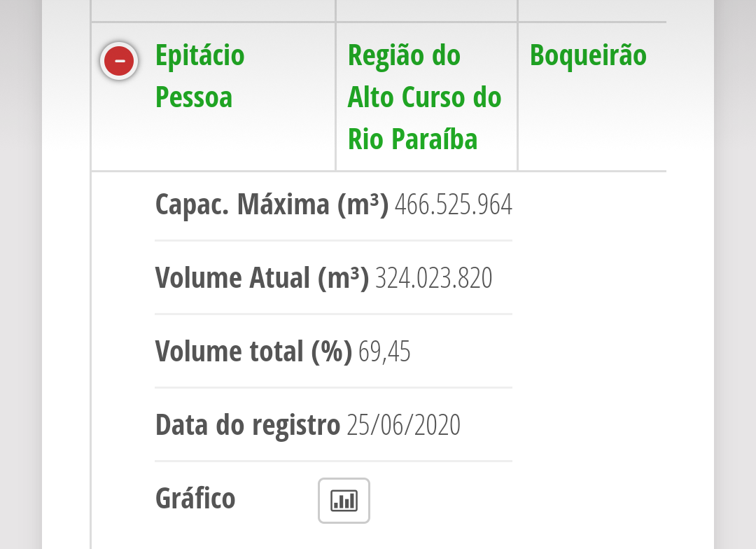Image resolution: width=756 pixels, height=549 pixels.
Task: Click the Gráfico label text
Action: click(195, 499)
